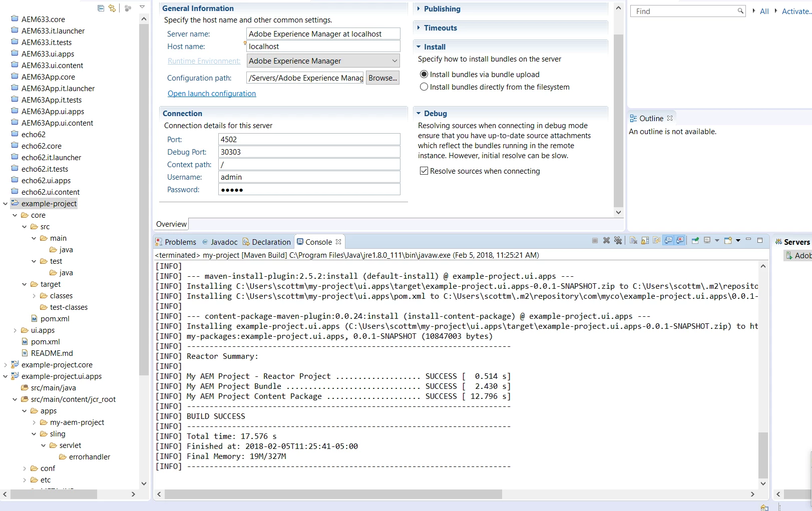
Task: Click the Terminate console button
Action: [x=595, y=241]
